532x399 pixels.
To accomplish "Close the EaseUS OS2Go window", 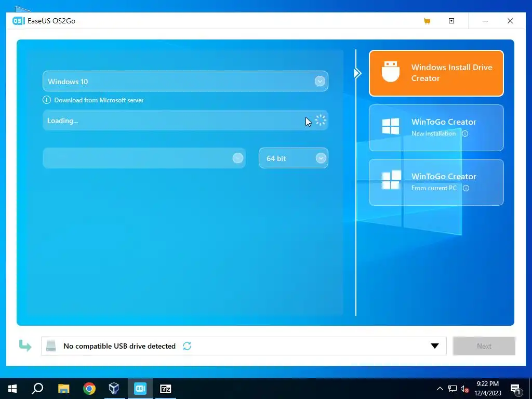I will (510, 21).
